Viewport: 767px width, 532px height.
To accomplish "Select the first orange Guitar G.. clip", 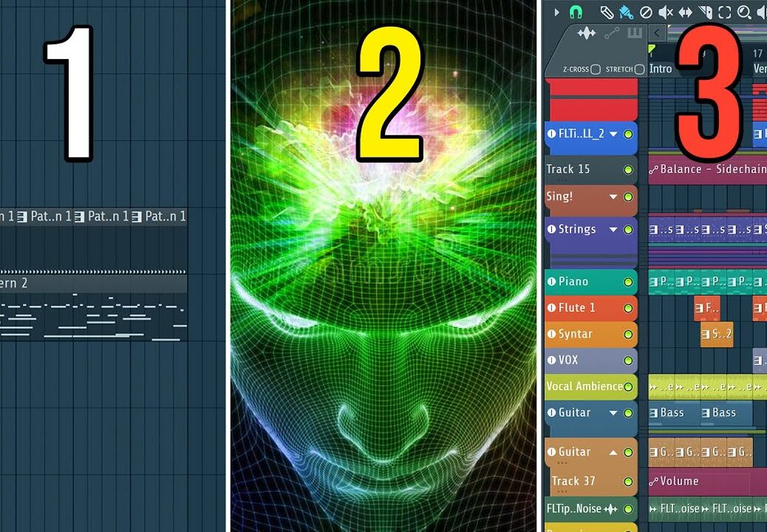I will 661,451.
